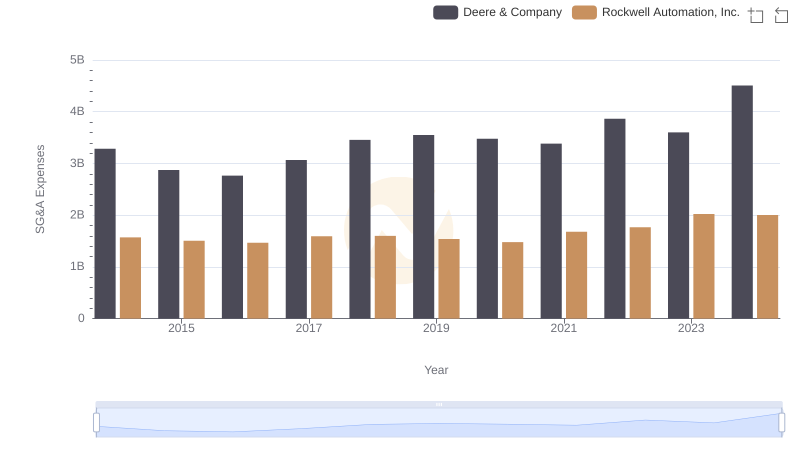
Task: Select the left handle of the range slider
Action: click(96, 422)
